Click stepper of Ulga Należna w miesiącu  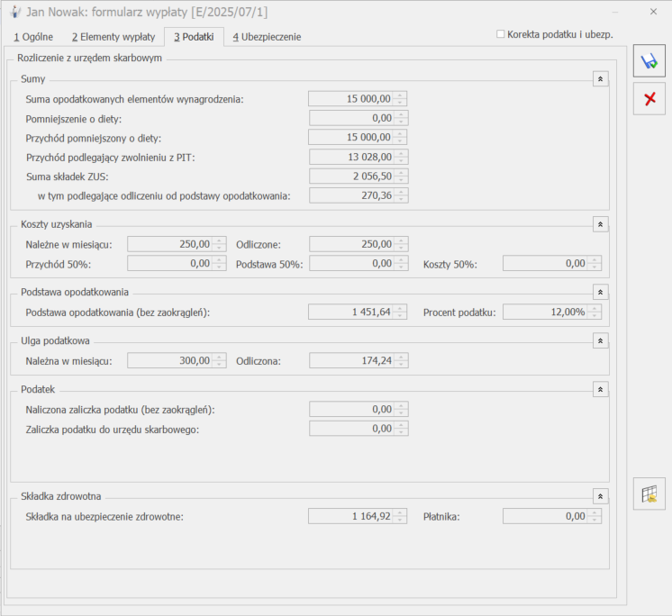click(219, 361)
